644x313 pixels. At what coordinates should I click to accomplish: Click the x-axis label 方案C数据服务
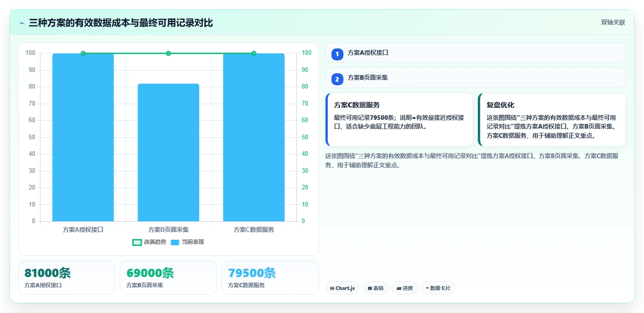tap(254, 230)
